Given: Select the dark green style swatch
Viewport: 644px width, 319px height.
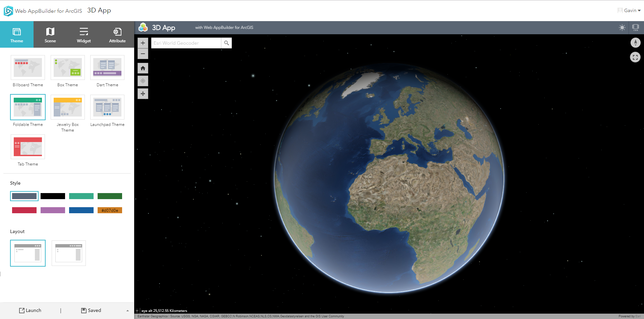Looking at the screenshot, I should click(x=110, y=196).
